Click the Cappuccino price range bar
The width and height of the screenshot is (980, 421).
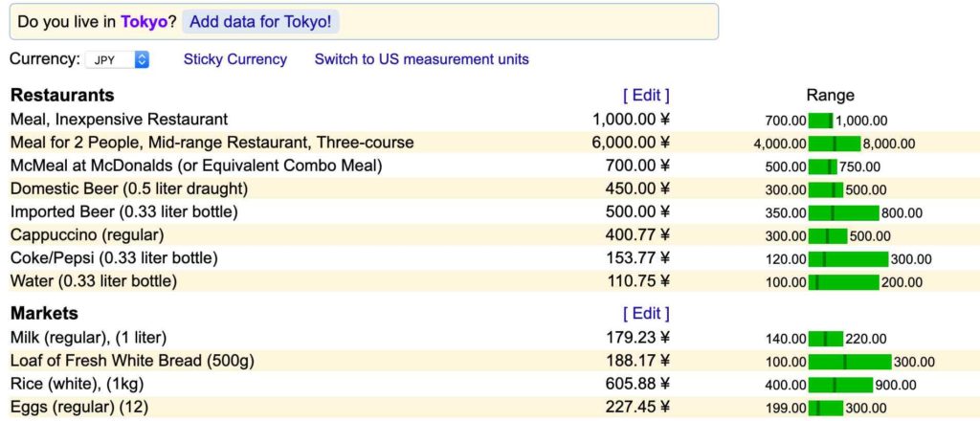click(x=828, y=236)
